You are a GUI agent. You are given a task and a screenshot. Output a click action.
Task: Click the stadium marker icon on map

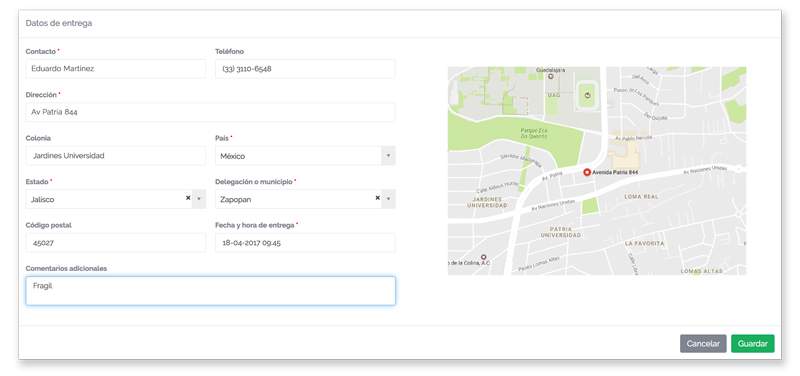pyautogui.click(x=587, y=95)
